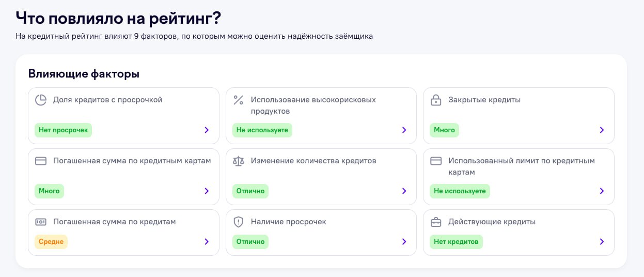This screenshot has height=277, width=644.
Task: Click the briefcase icon for Действующие кредиты
Action: (436, 222)
